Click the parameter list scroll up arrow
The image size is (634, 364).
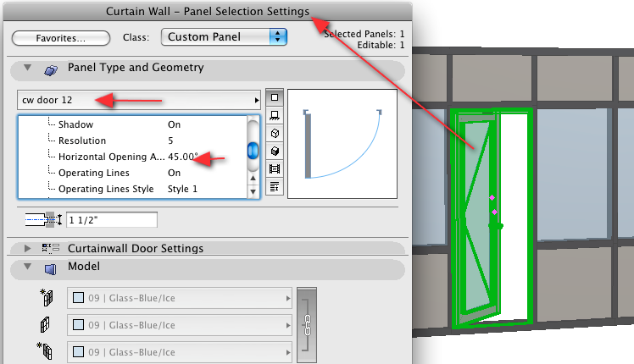tap(253, 178)
